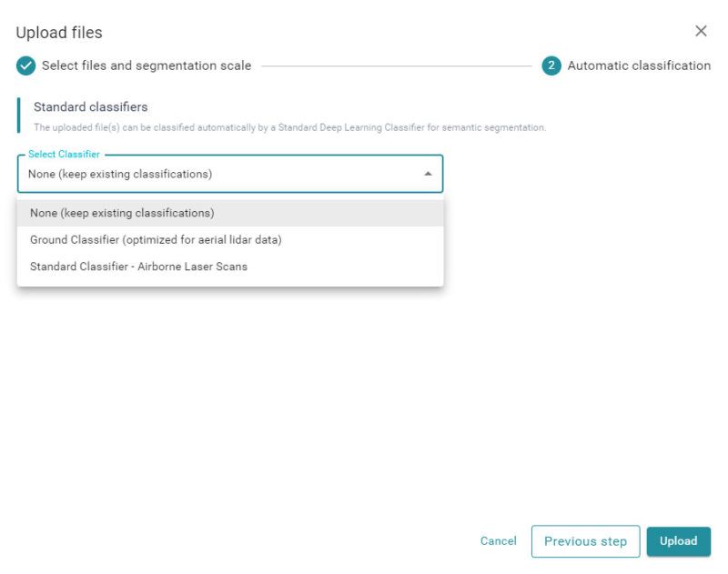Go back with Previous step button
This screenshot has width=728, height=574.
(585, 541)
